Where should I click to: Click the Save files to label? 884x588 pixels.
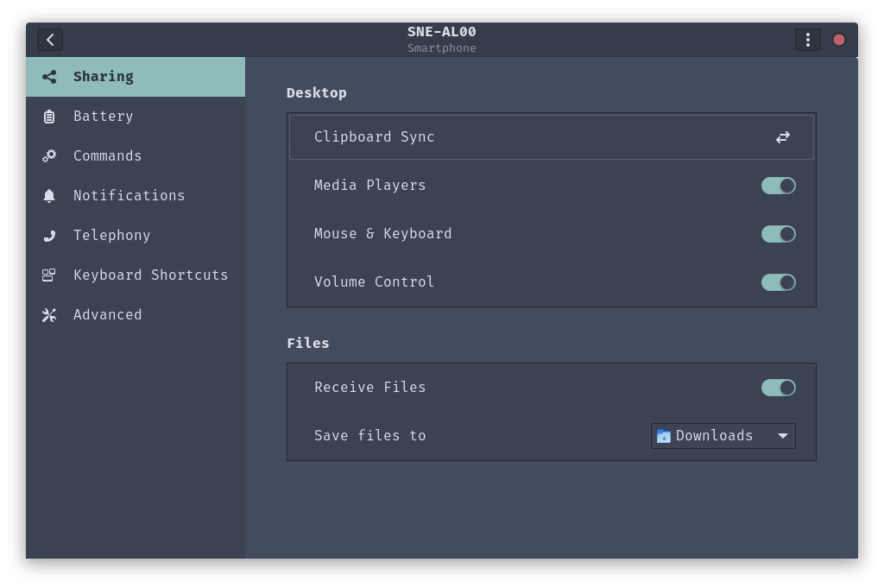click(x=370, y=436)
